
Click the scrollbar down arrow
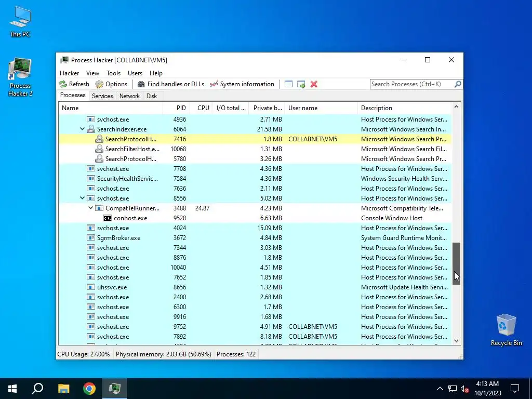click(x=456, y=341)
